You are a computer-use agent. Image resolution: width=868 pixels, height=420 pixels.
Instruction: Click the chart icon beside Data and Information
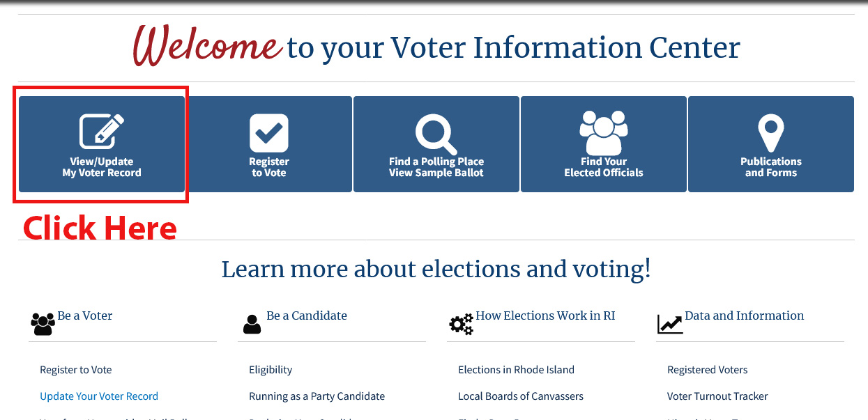[670, 325]
